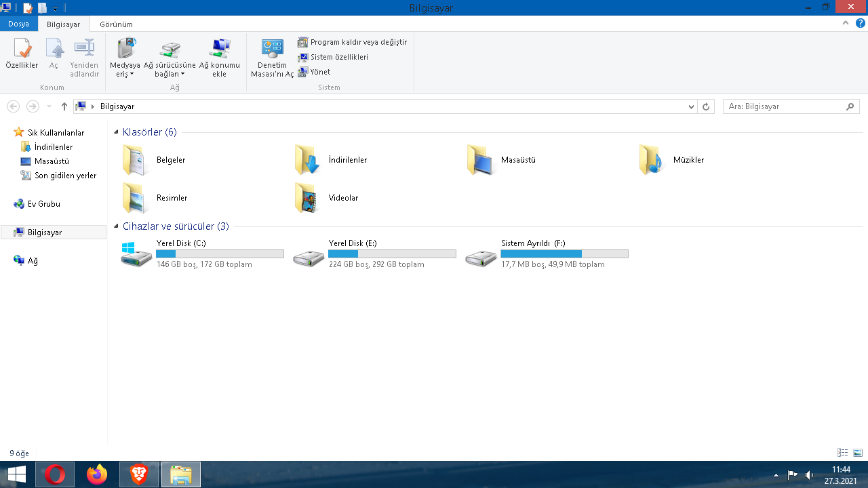Open Sistem özellikleri
This screenshot has width=868, height=488.
point(333,57)
